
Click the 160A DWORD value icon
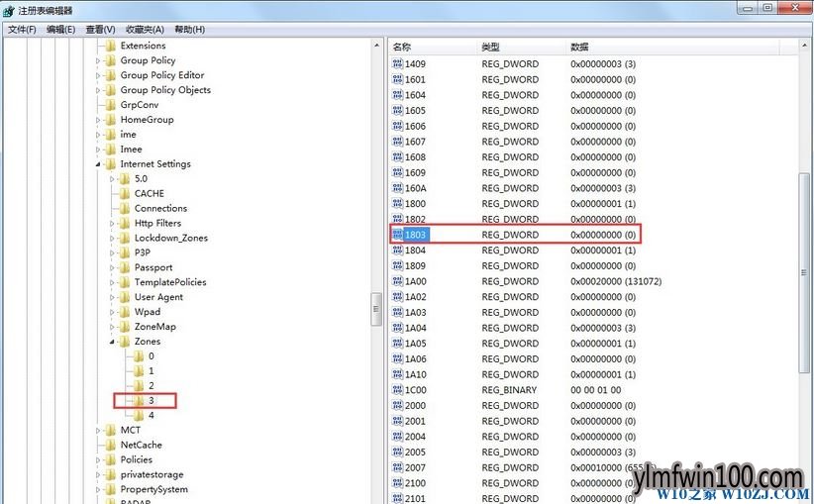(398, 188)
